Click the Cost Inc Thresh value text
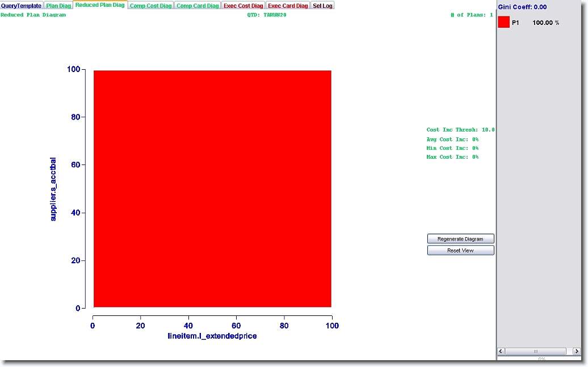 [460, 130]
